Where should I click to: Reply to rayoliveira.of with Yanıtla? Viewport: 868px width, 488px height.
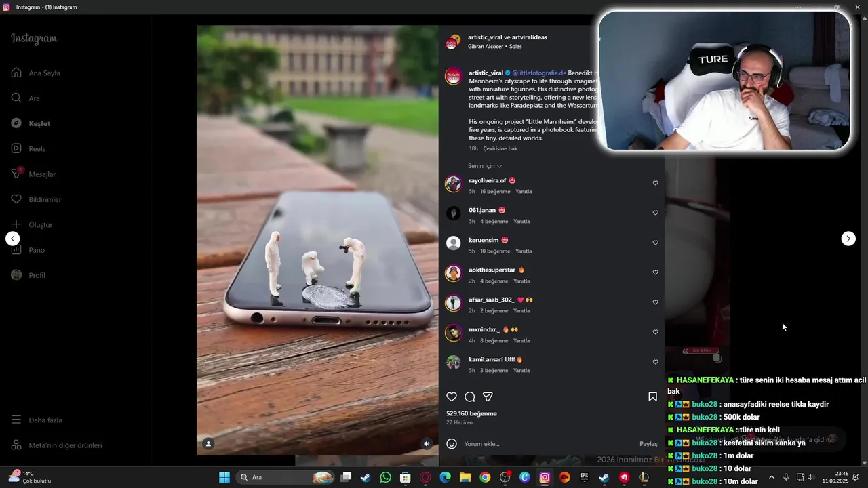click(523, 192)
